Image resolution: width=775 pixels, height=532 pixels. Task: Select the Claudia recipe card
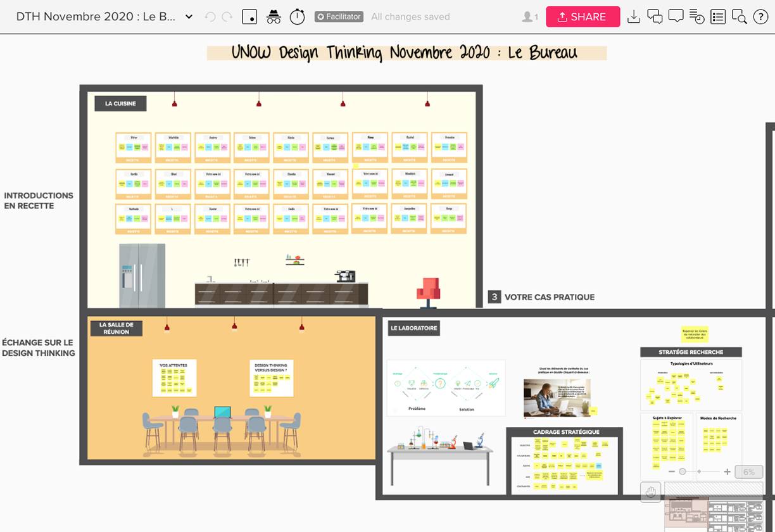(x=291, y=184)
